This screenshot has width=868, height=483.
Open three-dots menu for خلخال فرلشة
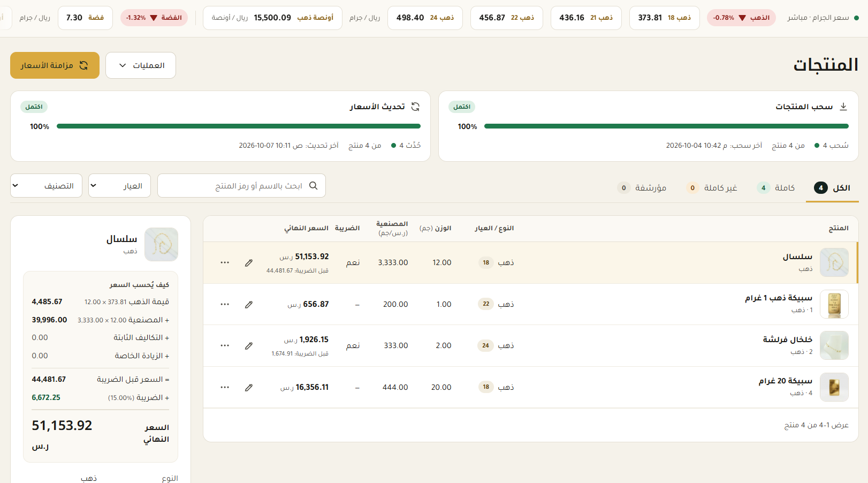coord(225,346)
